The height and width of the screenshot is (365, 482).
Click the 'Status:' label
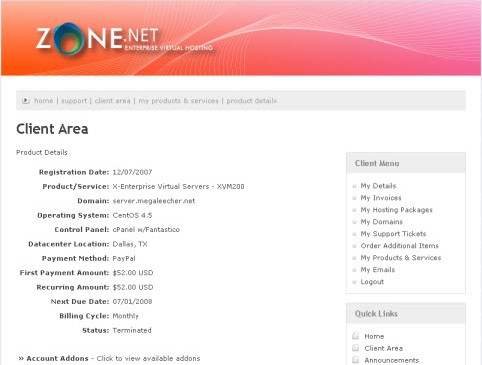click(x=95, y=330)
